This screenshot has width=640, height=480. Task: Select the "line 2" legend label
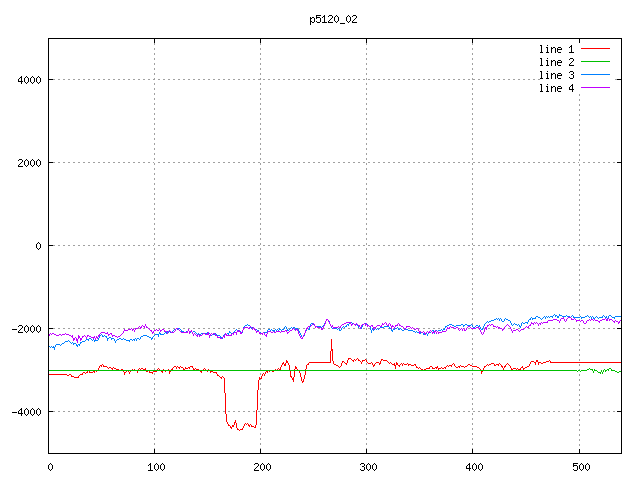click(x=556, y=62)
